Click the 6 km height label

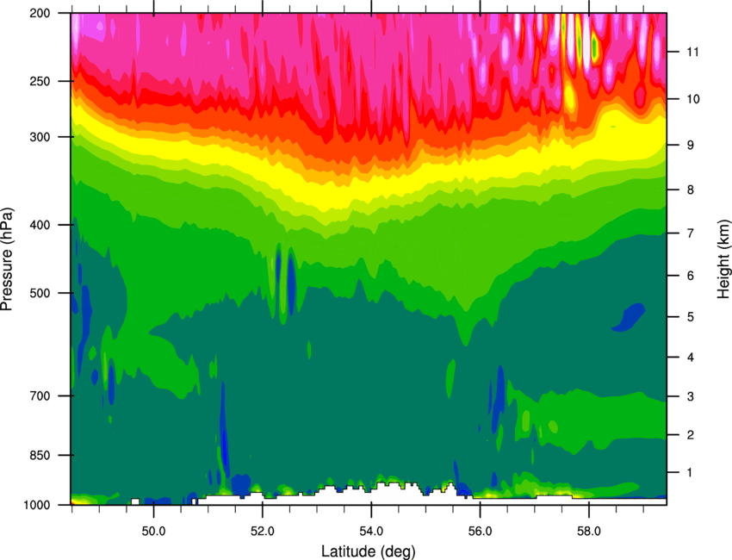690,276
